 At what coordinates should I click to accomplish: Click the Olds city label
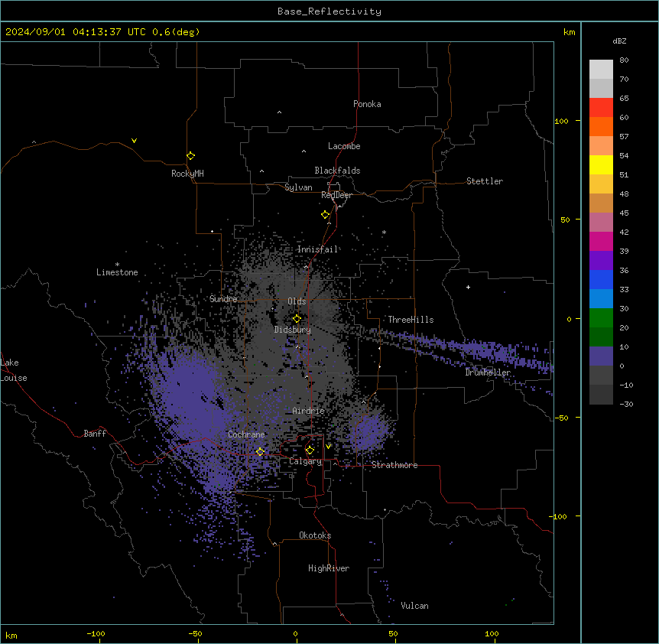[297, 301]
